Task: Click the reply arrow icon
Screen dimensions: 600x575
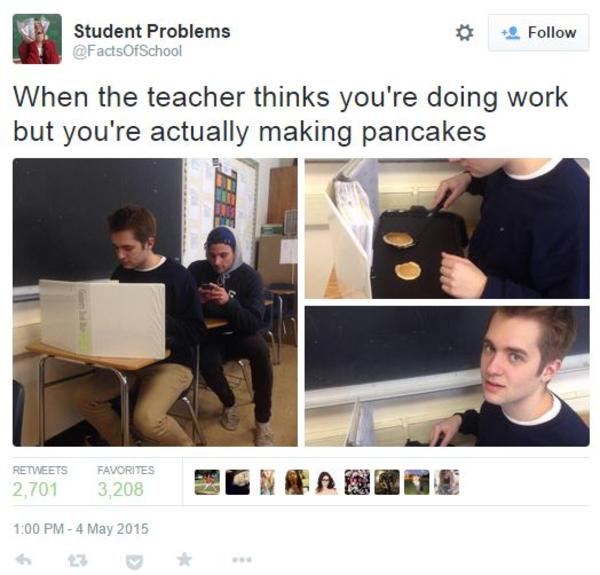Action: click(x=23, y=560)
